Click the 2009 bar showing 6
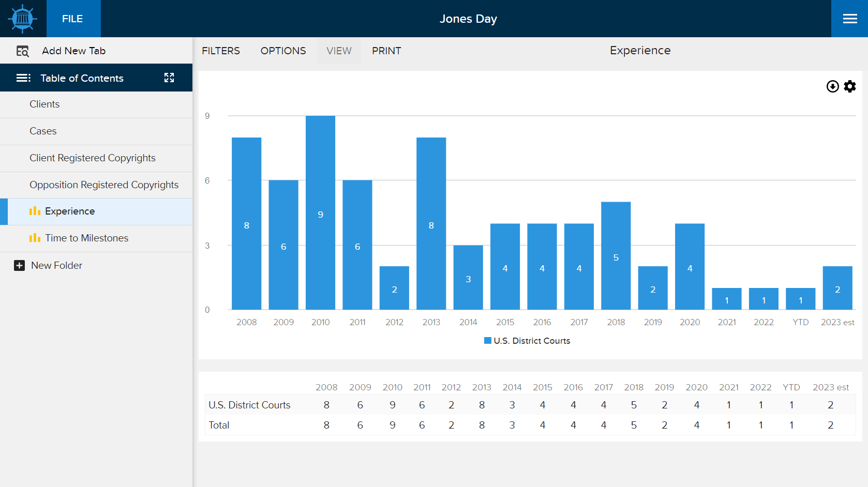 [283, 245]
